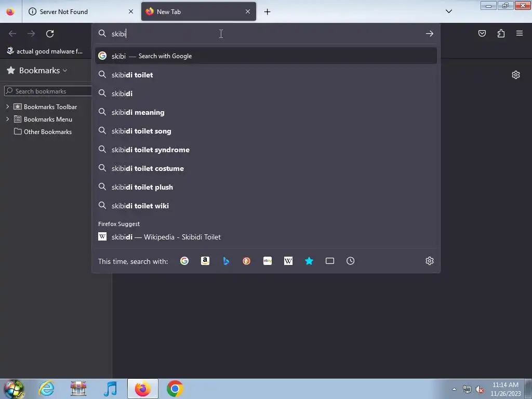The image size is (532, 399).
Task: Select the plain skibidi suggestion
Action: pyautogui.click(x=266, y=94)
